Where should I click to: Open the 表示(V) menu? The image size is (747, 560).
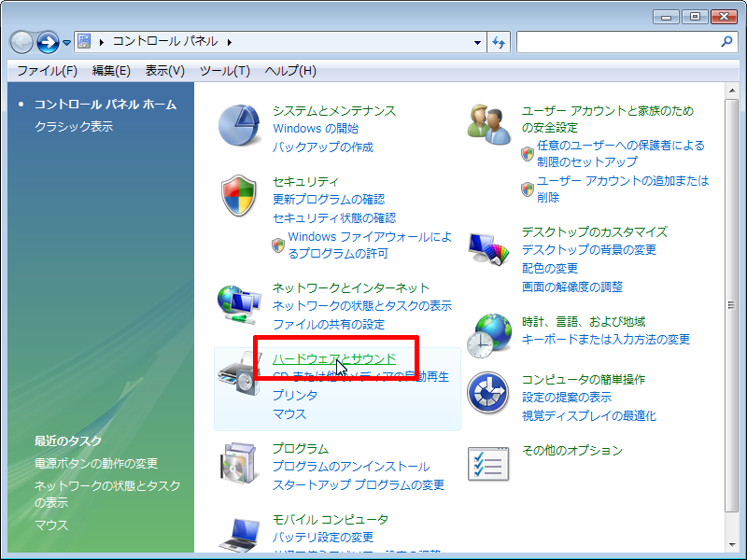coord(165,71)
